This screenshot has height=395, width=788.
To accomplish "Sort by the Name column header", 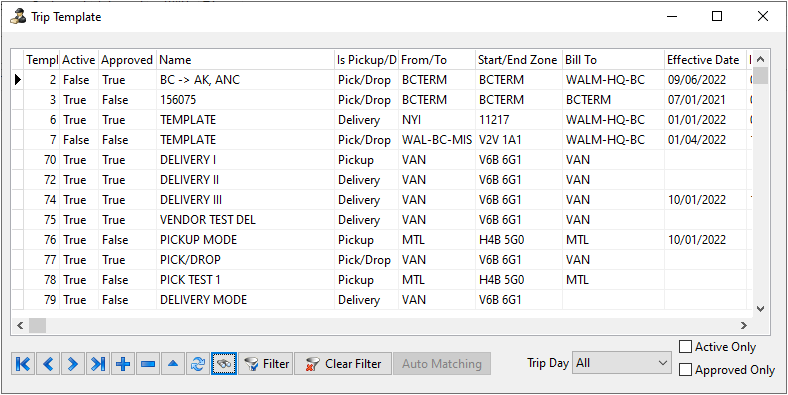I will coord(246,60).
